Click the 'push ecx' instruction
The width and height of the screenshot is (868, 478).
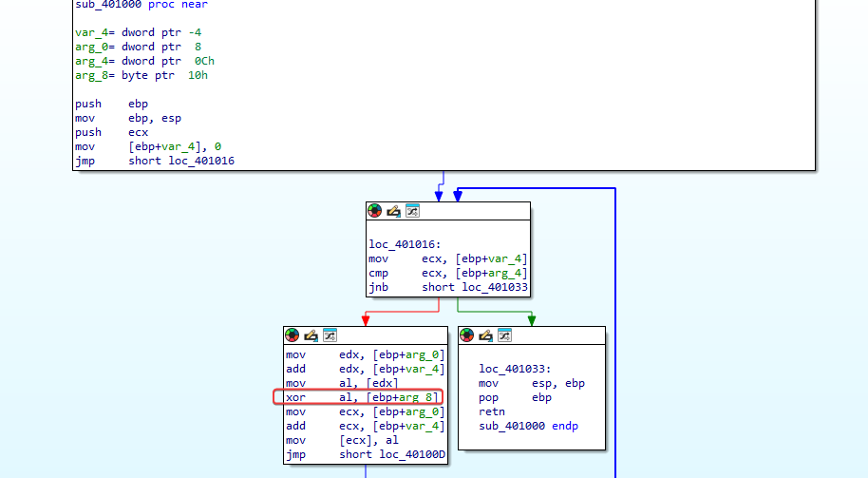pyautogui.click(x=112, y=132)
